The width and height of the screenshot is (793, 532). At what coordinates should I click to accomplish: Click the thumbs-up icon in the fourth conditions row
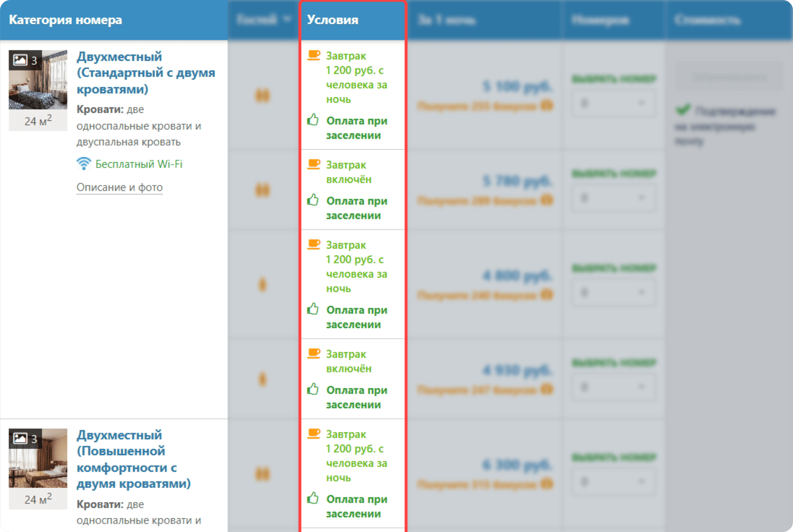point(313,389)
